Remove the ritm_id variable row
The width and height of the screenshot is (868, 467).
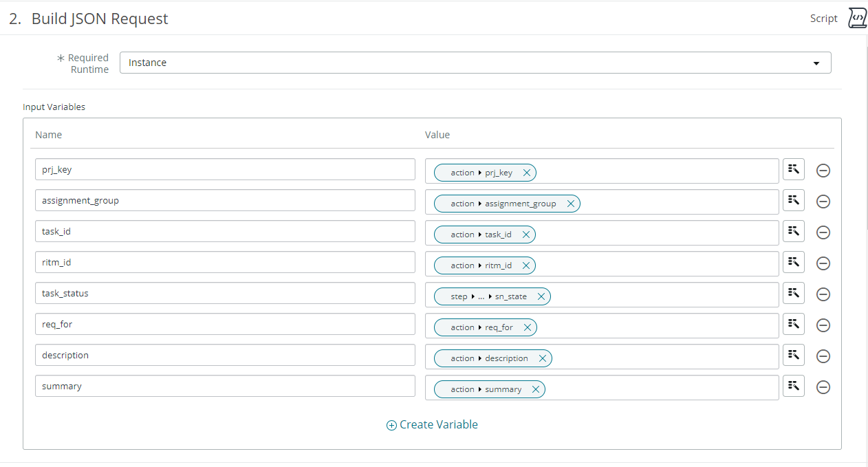pyautogui.click(x=823, y=263)
